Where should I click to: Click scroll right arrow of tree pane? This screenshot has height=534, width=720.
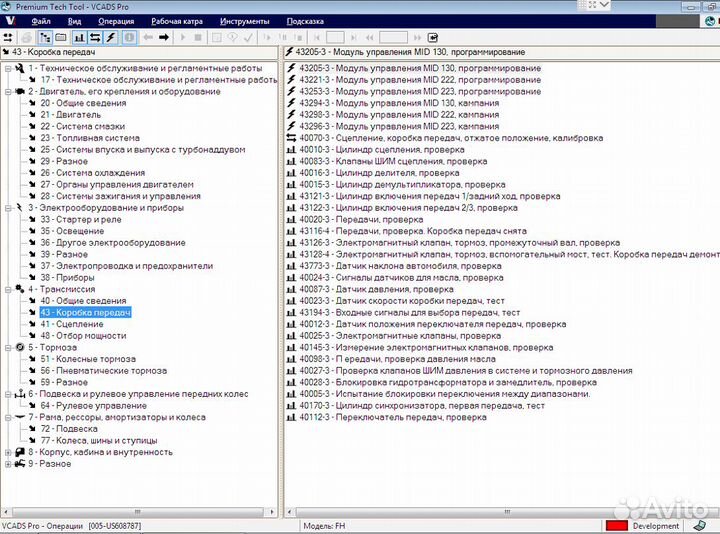pos(272,512)
